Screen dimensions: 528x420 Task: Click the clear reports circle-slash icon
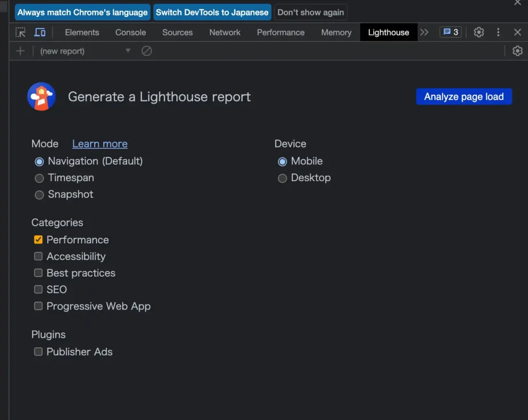[x=146, y=51]
